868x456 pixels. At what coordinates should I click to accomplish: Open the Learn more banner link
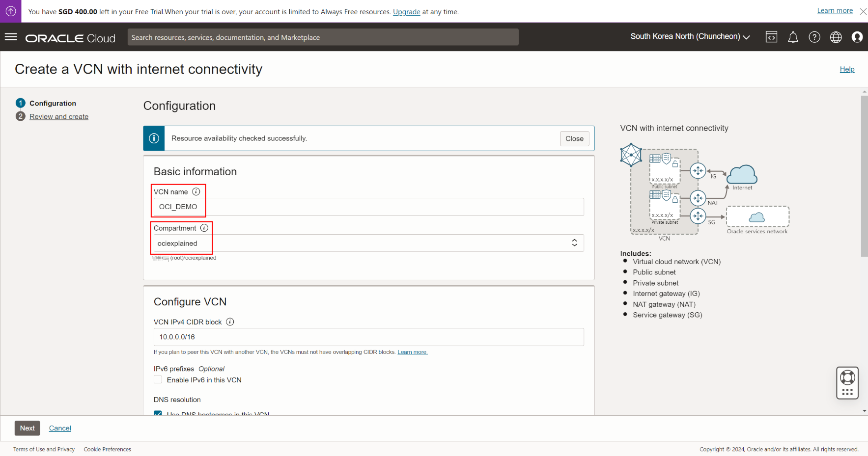click(x=835, y=11)
